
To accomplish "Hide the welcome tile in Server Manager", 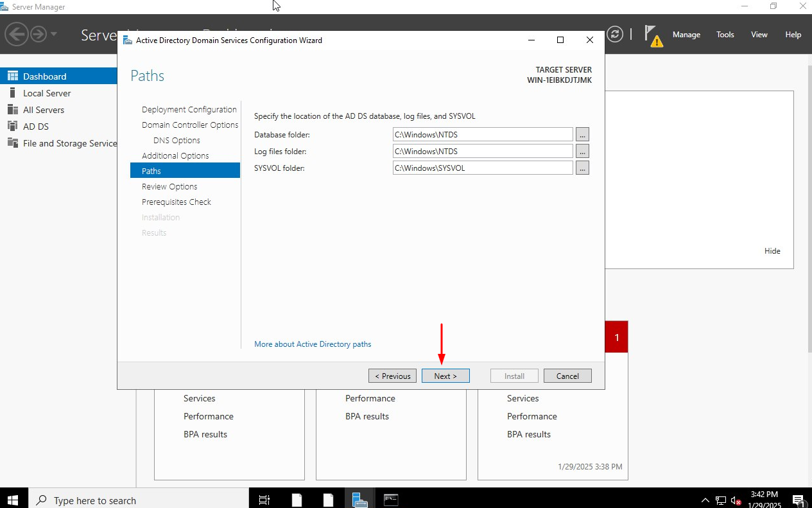I will point(772,251).
